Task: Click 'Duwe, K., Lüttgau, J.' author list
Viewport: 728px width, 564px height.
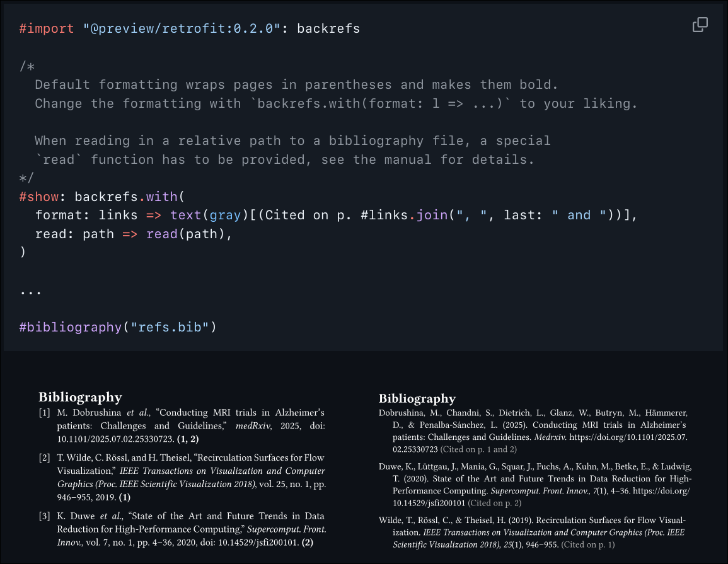Action: tap(417, 466)
